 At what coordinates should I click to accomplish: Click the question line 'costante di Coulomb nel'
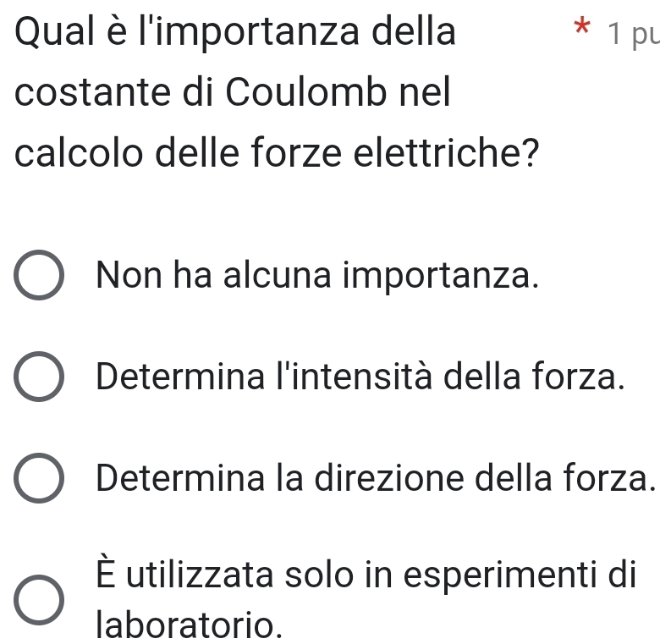233,92
